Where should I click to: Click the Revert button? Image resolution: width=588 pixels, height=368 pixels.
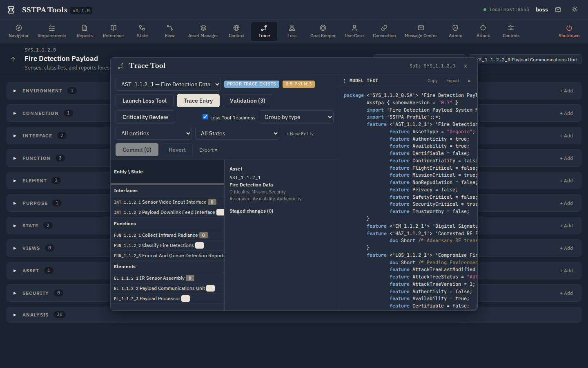pos(177,150)
